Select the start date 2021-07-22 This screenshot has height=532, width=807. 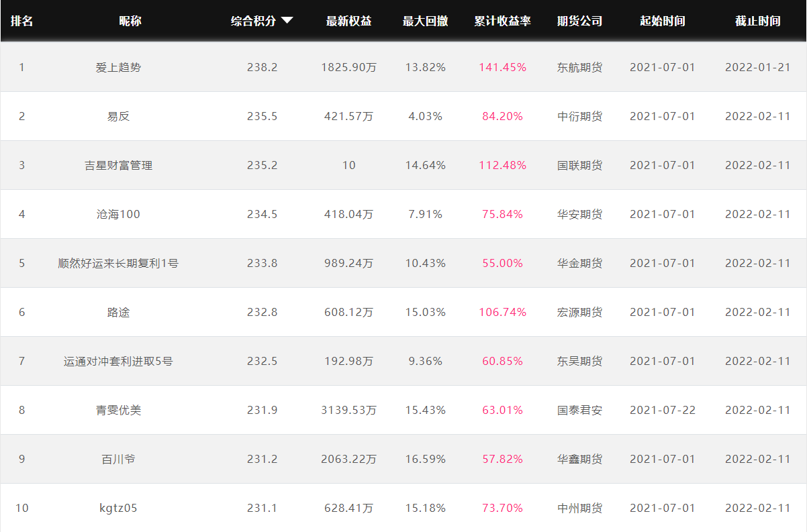tap(662, 410)
